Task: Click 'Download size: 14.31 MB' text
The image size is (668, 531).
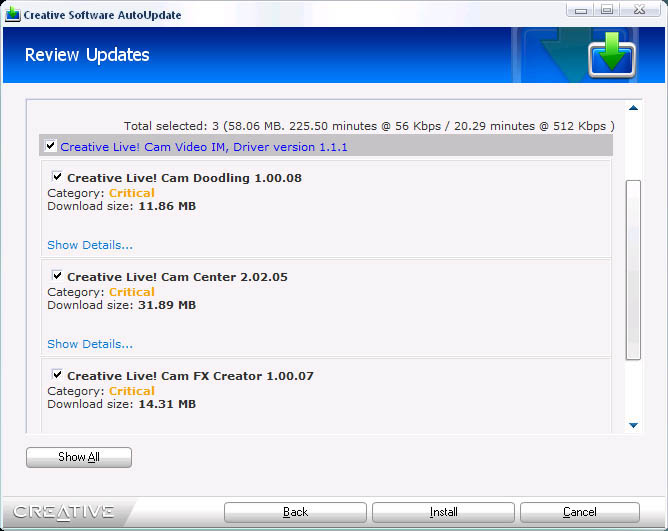Action: point(121,404)
